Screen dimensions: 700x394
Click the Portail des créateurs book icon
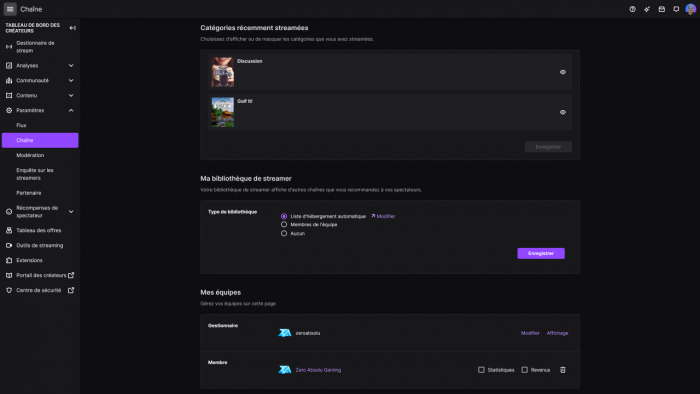point(9,275)
